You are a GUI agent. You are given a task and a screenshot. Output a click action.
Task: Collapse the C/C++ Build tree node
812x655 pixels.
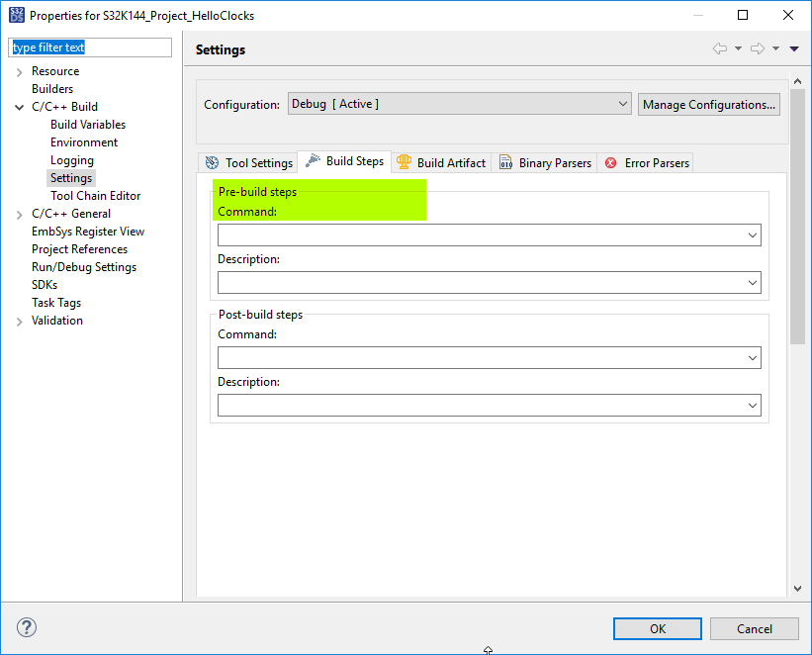[20, 107]
